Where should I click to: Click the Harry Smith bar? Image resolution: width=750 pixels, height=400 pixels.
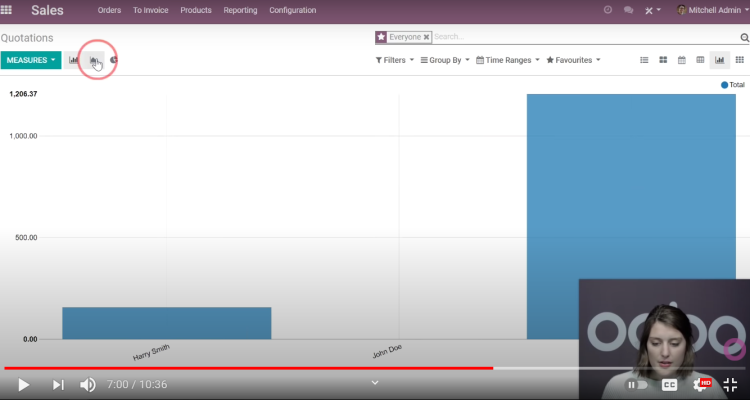pos(166,323)
